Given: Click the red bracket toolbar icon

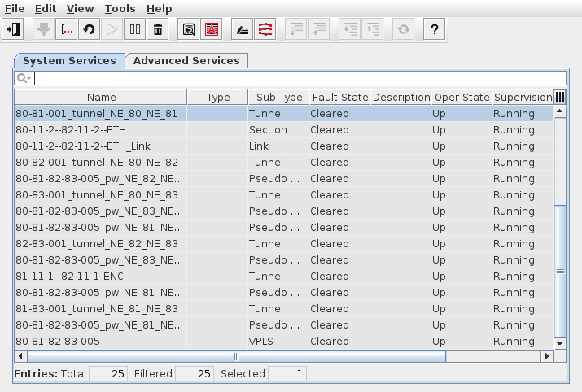Looking at the screenshot, I should point(67,30).
